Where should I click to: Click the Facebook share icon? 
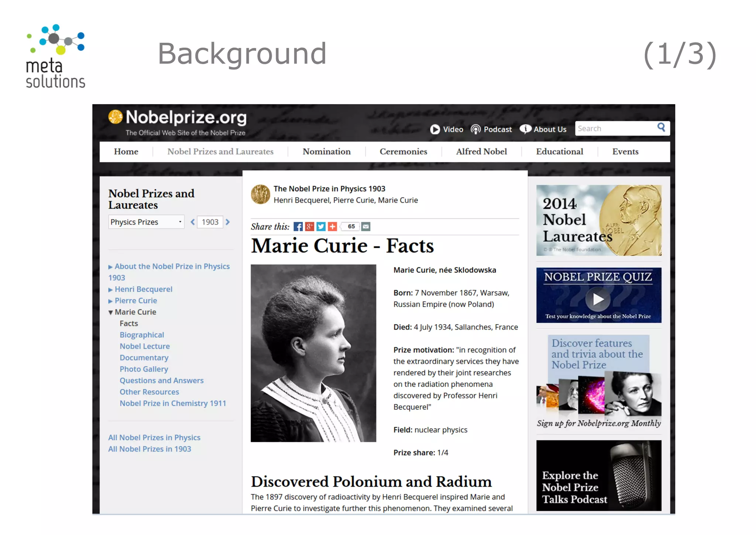pos(298,227)
